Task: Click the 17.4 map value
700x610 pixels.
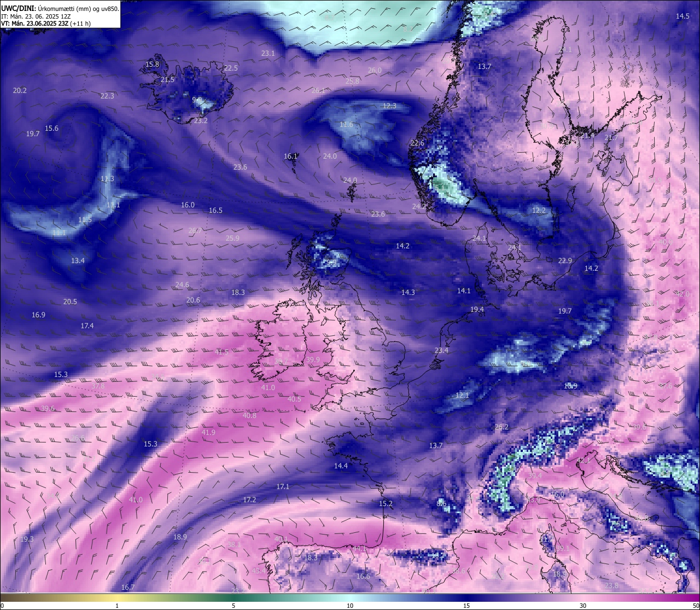Action: [x=87, y=326]
